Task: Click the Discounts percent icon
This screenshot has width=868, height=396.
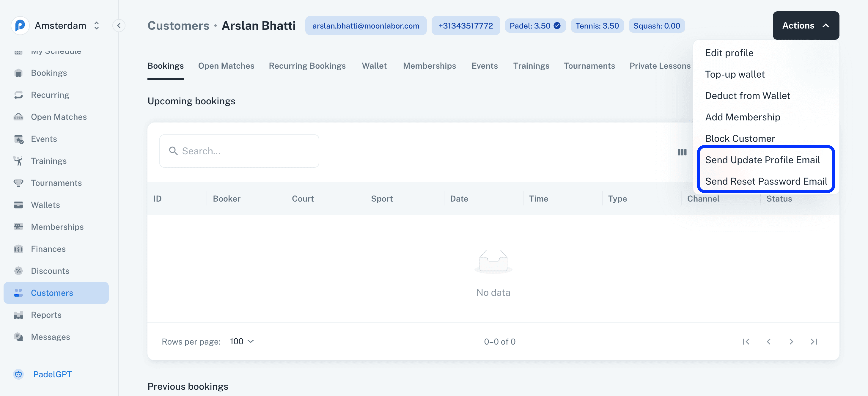Action: coord(18,271)
